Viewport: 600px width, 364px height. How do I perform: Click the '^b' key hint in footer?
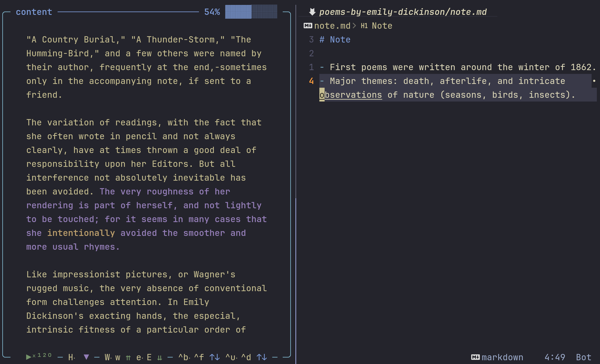(x=183, y=357)
